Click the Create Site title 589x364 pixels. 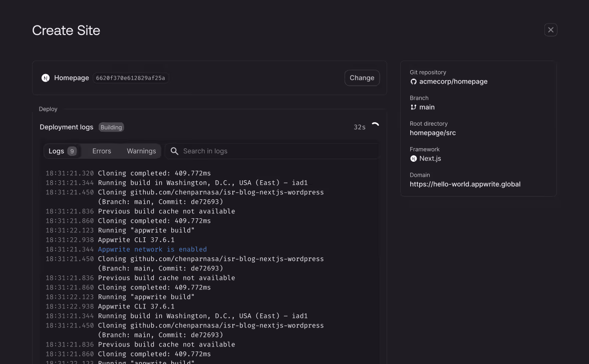click(66, 30)
